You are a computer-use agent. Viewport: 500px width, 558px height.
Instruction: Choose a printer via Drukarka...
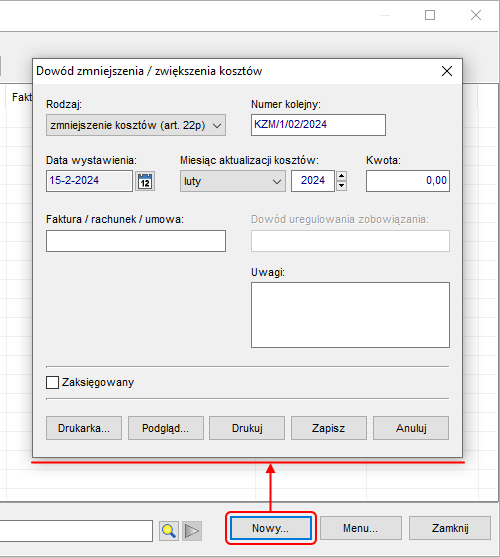tap(84, 428)
